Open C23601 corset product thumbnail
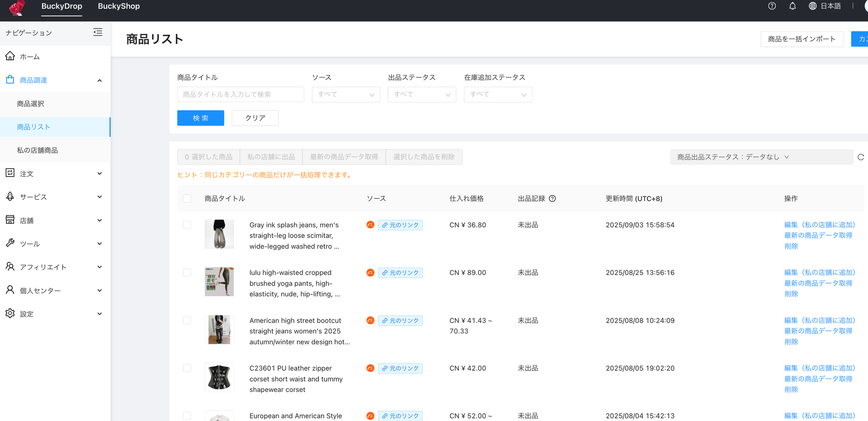Screen dimensions: 868x421 point(219,377)
